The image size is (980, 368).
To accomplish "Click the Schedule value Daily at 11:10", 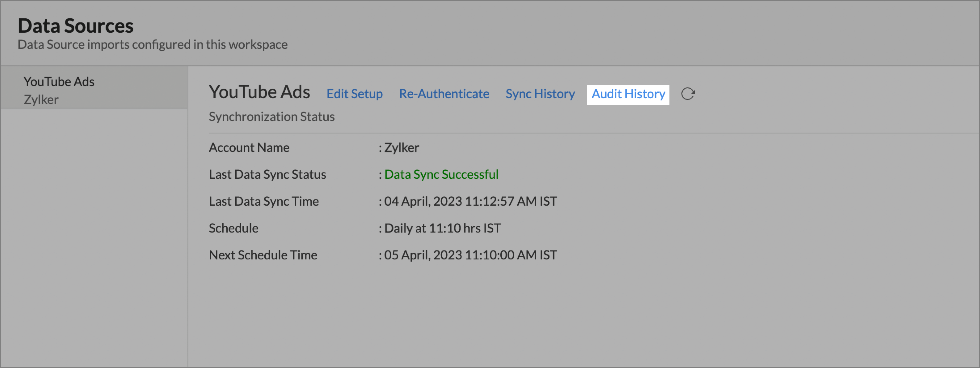I will pyautogui.click(x=442, y=228).
